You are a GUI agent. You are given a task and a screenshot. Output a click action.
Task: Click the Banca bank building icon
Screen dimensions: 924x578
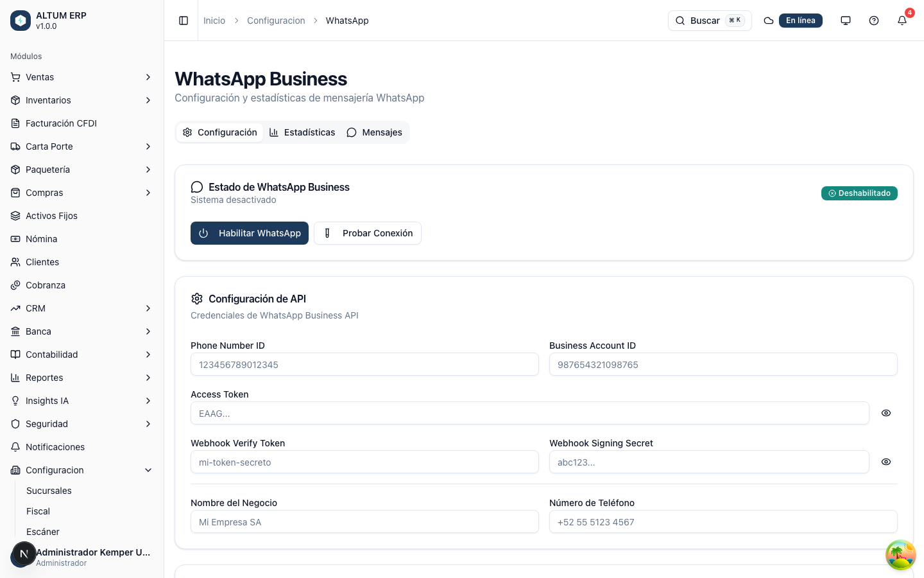pyautogui.click(x=15, y=331)
